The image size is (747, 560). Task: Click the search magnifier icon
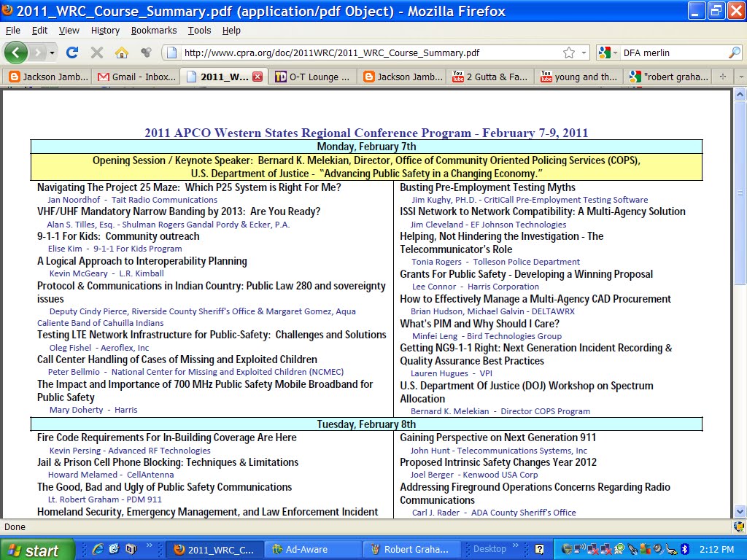point(734,52)
